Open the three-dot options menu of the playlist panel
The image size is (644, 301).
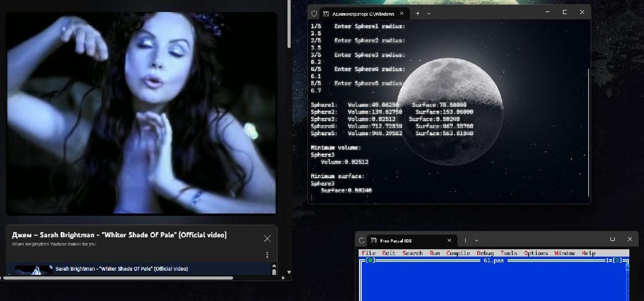coord(267,255)
